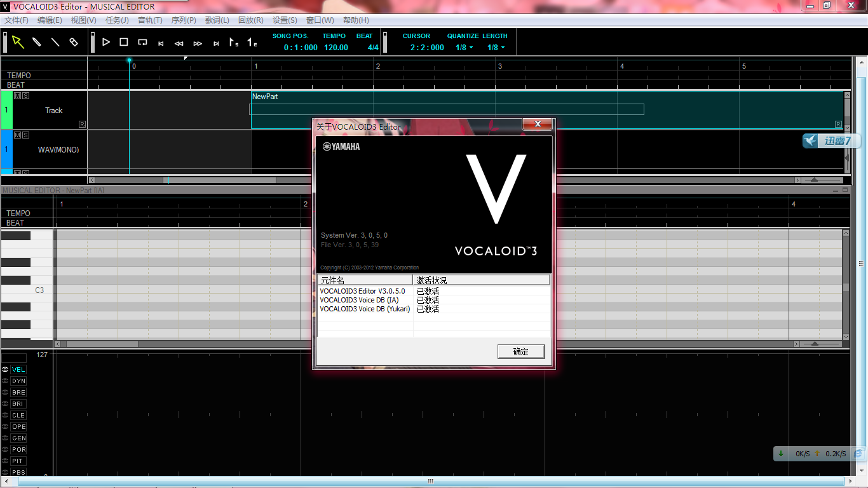Set the start marker flag icon
The image size is (868, 488).
pos(234,43)
